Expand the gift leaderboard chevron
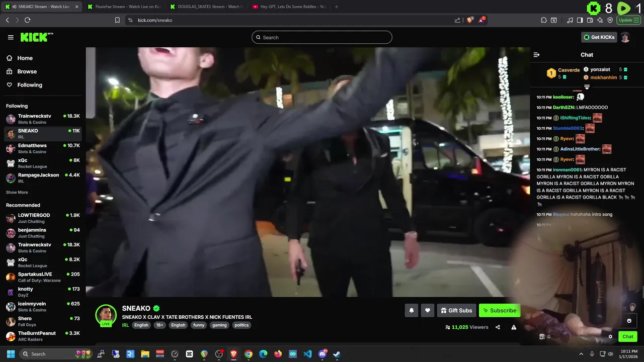Viewport: 644px width, 362px height. click(587, 87)
